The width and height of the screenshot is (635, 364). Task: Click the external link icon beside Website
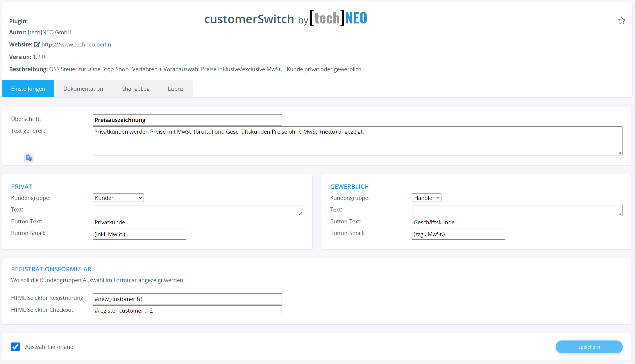coord(37,44)
